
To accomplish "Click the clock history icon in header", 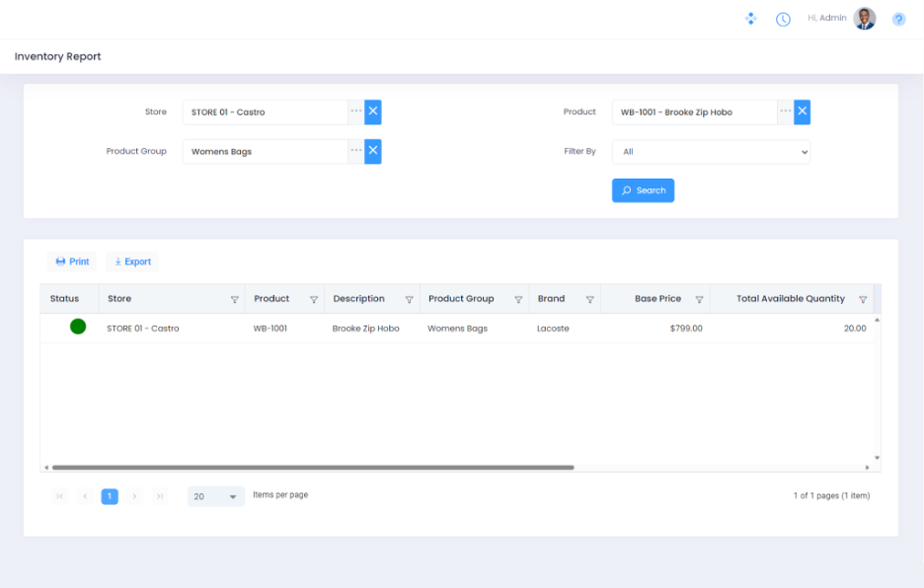I will coord(783,19).
